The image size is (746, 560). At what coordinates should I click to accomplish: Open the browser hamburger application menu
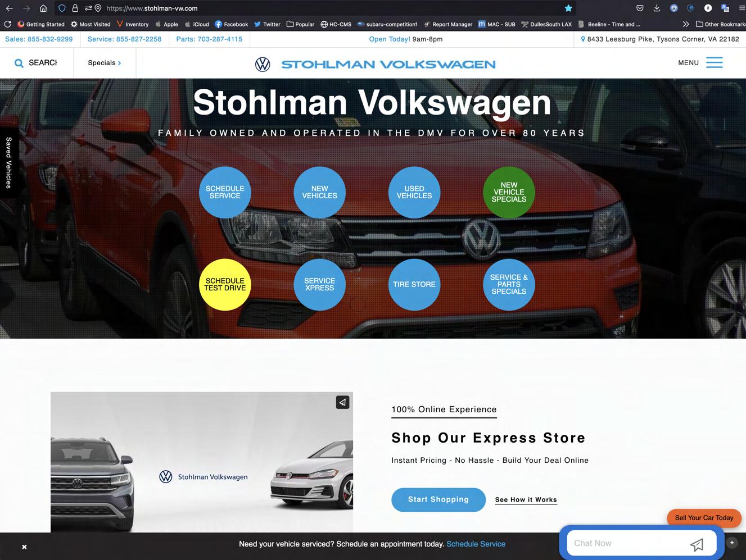[x=742, y=8]
